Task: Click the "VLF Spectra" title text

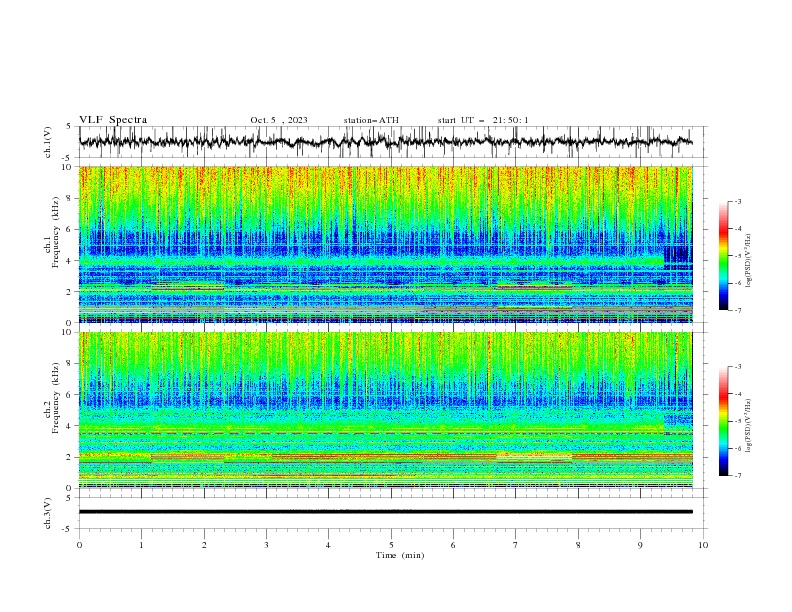Action: [x=113, y=120]
